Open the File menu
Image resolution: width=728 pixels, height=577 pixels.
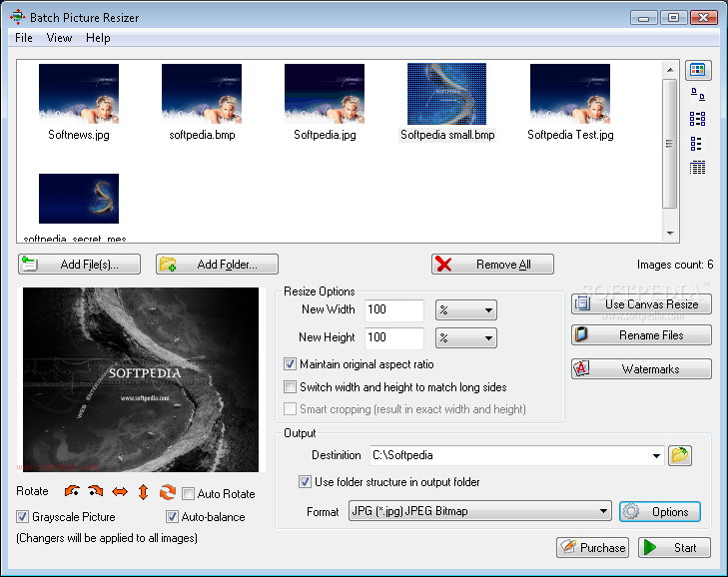tap(24, 38)
